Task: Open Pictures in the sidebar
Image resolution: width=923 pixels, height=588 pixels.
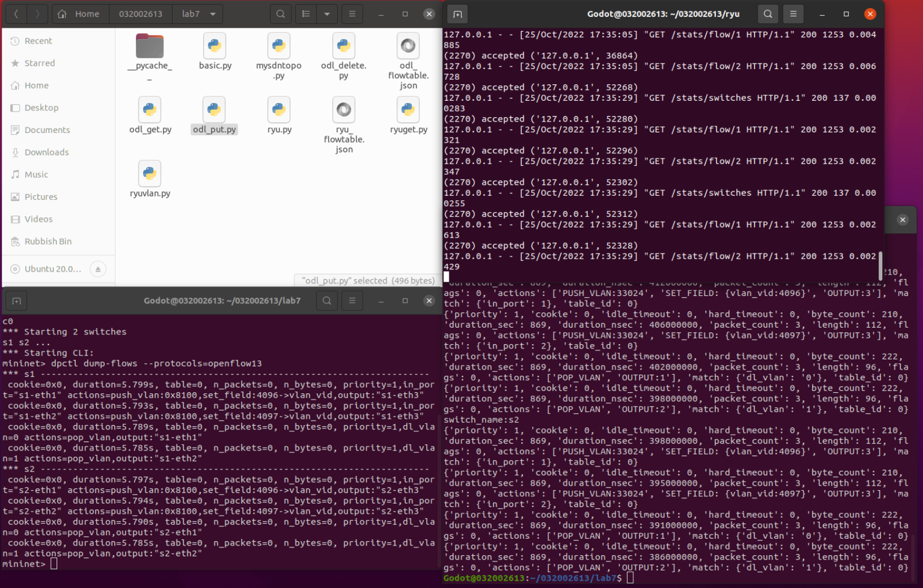Action: [x=59, y=197]
